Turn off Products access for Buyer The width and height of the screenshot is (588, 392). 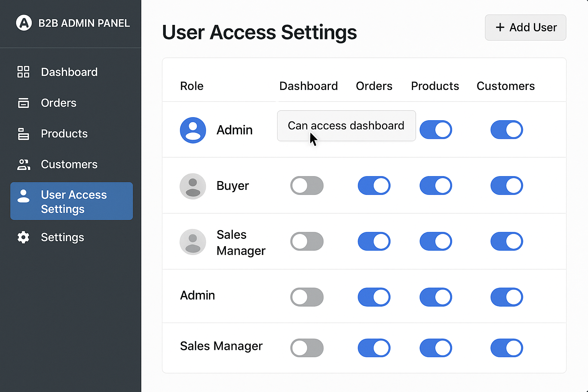(x=436, y=186)
